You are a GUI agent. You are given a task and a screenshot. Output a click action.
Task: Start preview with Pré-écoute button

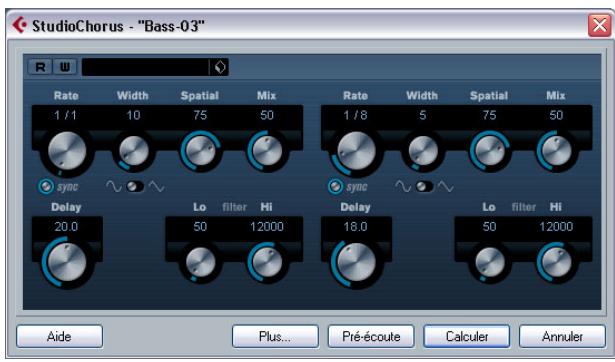[371, 337]
